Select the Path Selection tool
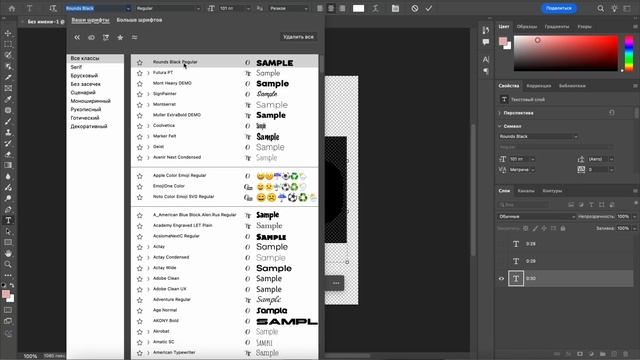Screen dimensions: 640x360 coord(8,231)
